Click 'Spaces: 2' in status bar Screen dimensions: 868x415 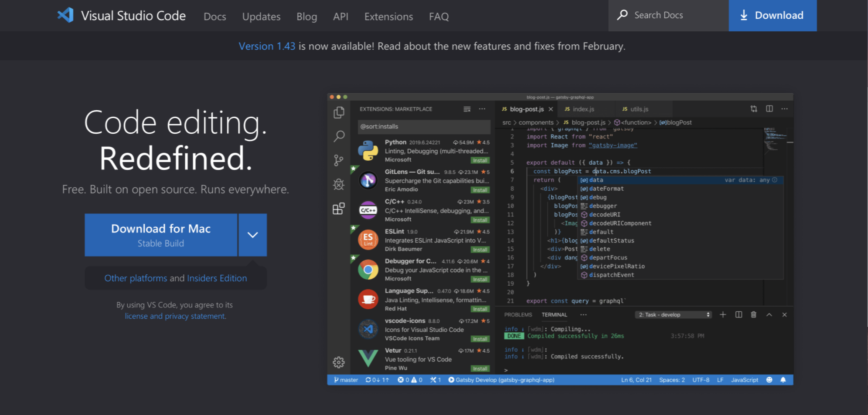pos(672,380)
